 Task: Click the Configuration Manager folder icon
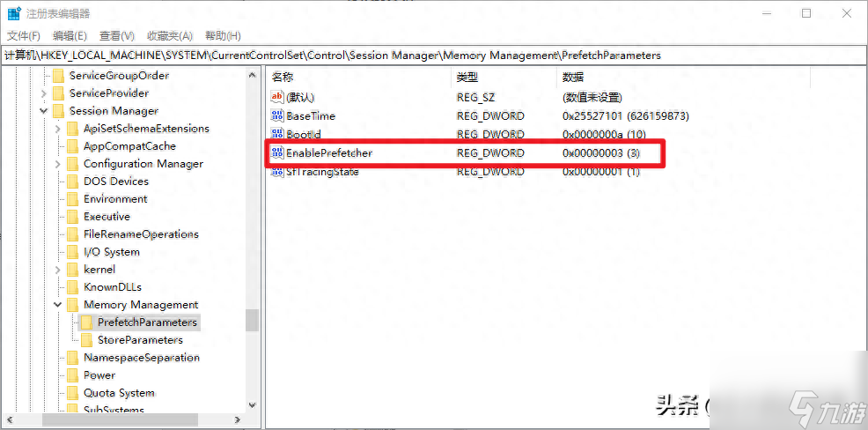pyautogui.click(x=72, y=164)
